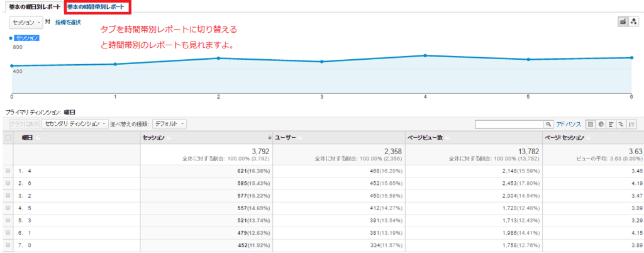Open the セカンダリ ディメンション dropdown

tap(75, 123)
